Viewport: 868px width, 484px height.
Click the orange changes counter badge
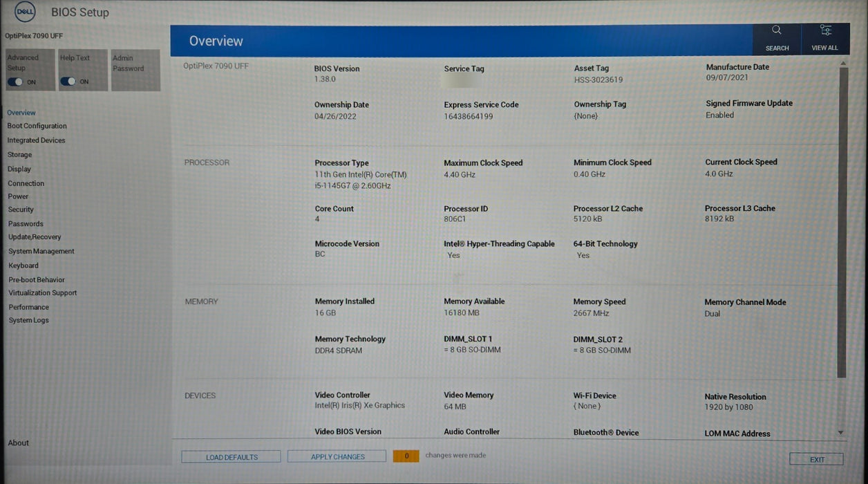coord(406,456)
